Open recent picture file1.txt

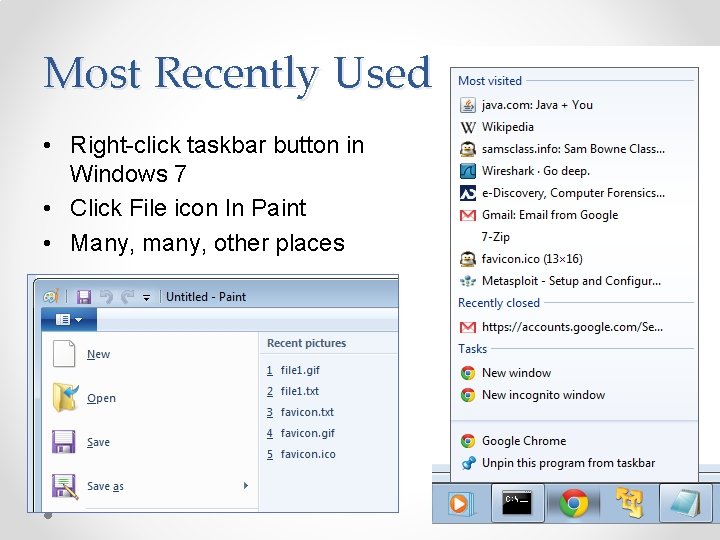tap(292, 391)
